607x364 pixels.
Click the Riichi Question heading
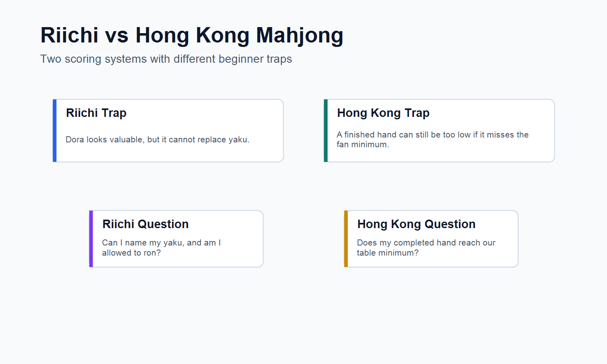tap(146, 224)
